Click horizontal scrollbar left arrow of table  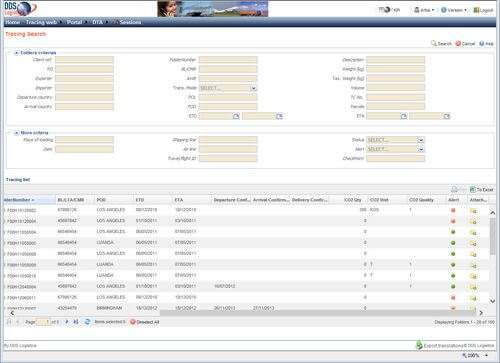pyautogui.click(x=12, y=313)
